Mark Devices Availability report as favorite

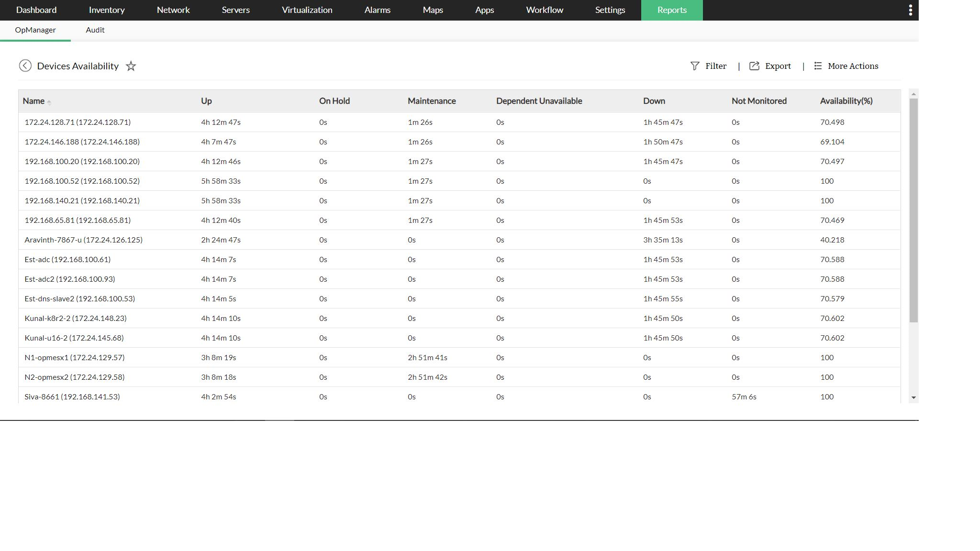tap(131, 66)
